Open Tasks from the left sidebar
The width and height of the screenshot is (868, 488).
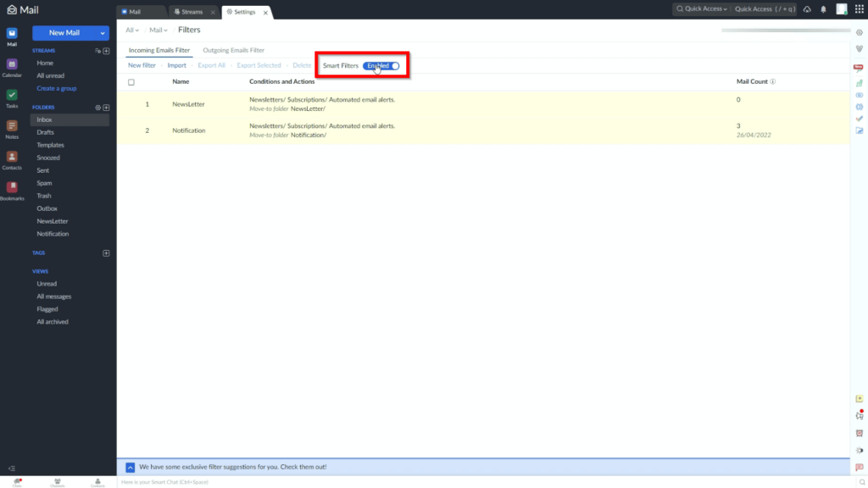pyautogui.click(x=11, y=96)
